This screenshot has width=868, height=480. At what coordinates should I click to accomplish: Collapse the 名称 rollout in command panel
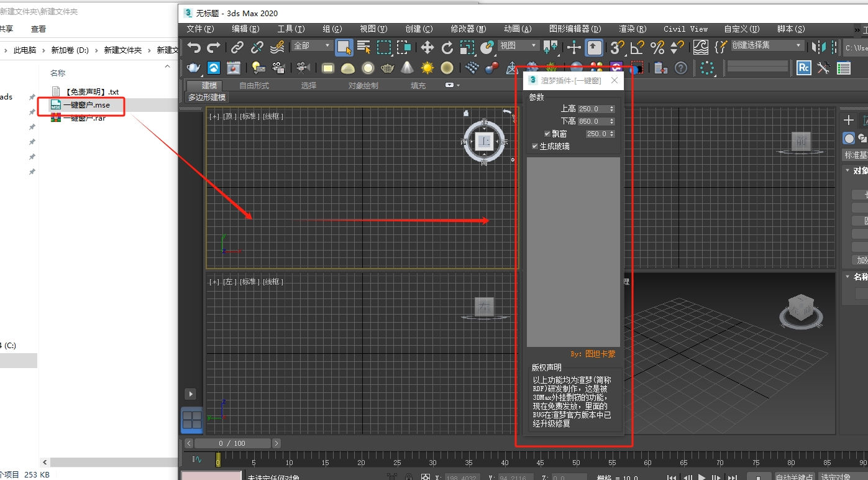pos(847,277)
